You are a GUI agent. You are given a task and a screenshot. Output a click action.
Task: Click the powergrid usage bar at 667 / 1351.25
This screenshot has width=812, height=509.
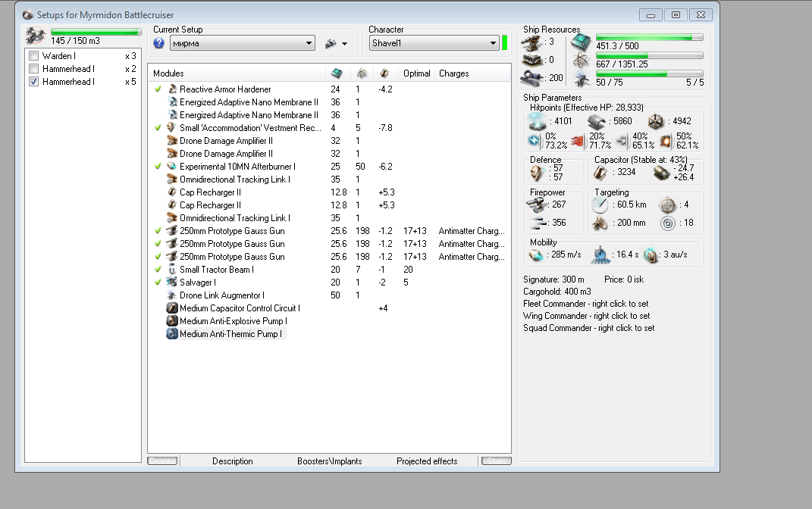coord(650,55)
